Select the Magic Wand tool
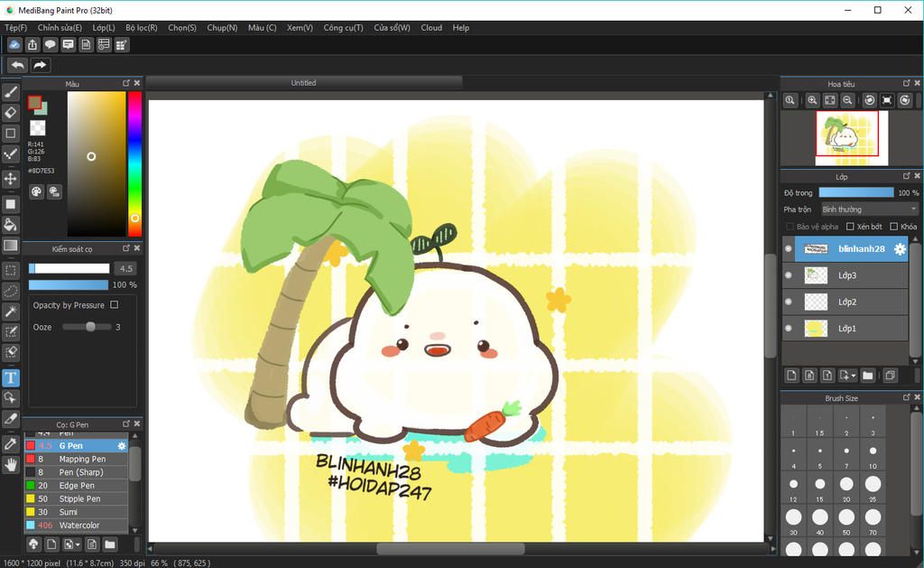 tap(11, 312)
